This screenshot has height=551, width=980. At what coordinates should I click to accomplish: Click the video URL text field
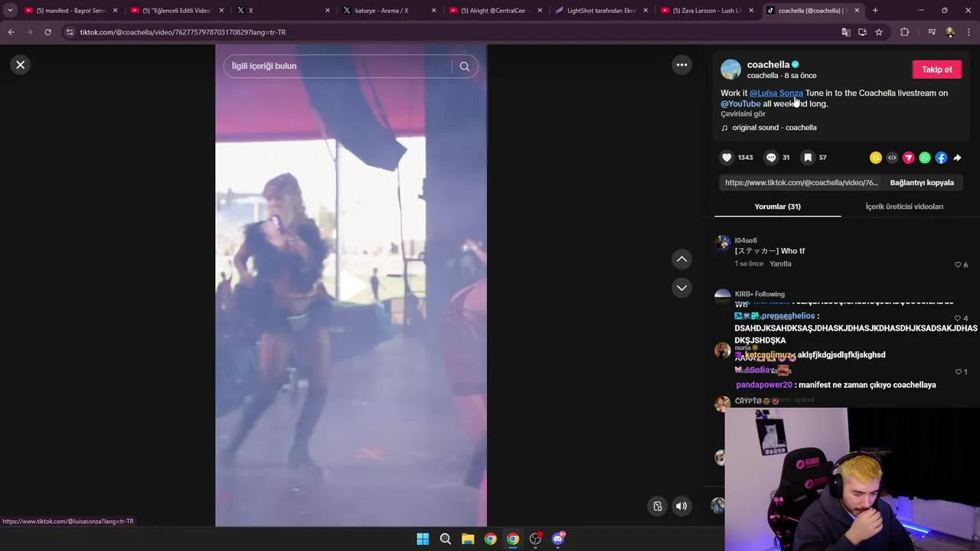800,183
